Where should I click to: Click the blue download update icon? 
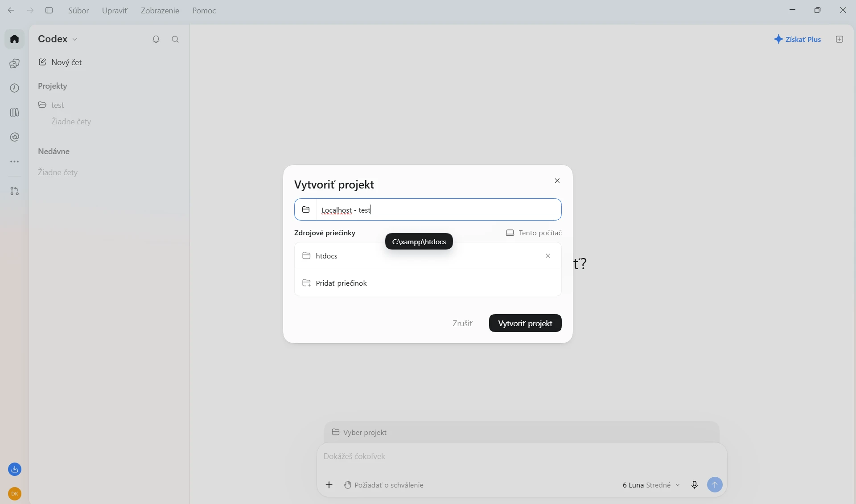point(15,469)
